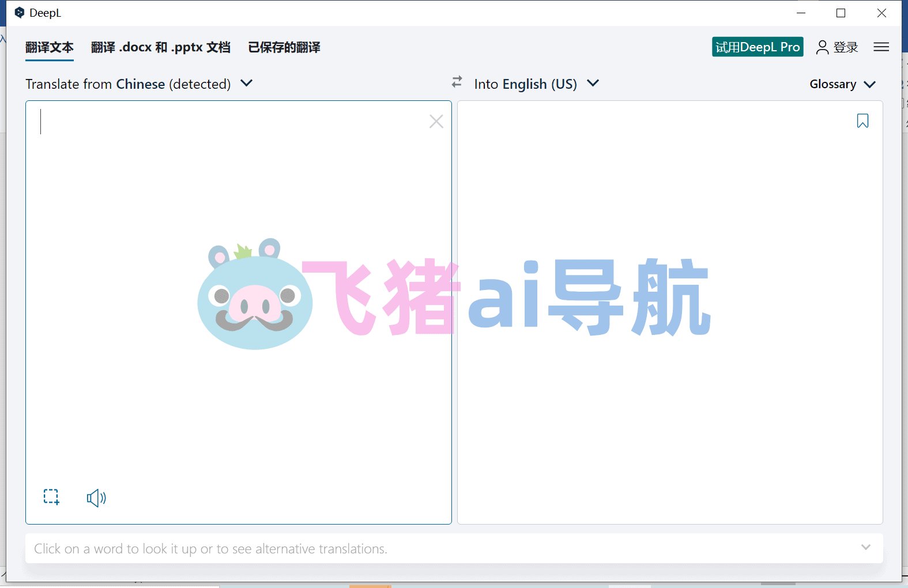The height and width of the screenshot is (588, 908).
Task: Open the hamburger menu icon
Action: [881, 47]
